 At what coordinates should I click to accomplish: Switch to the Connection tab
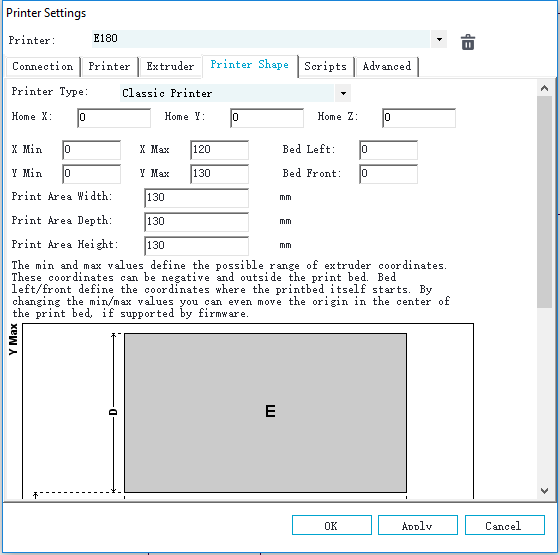click(42, 66)
